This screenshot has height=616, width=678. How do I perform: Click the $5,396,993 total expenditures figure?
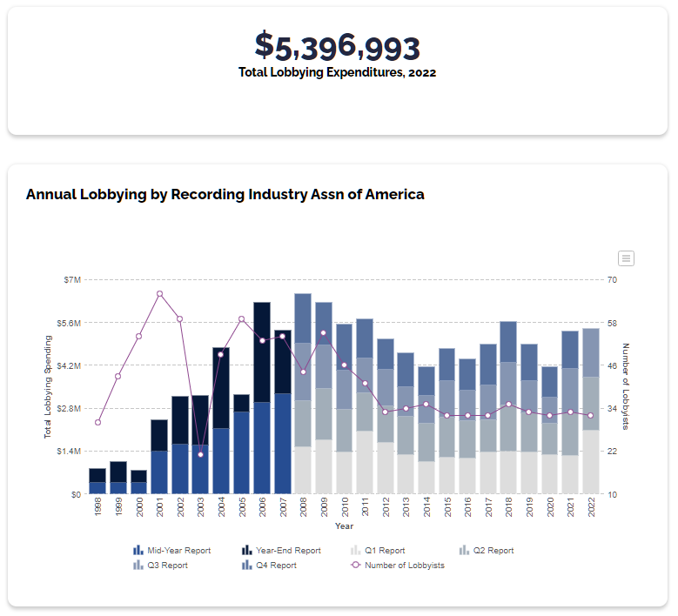coord(338,46)
